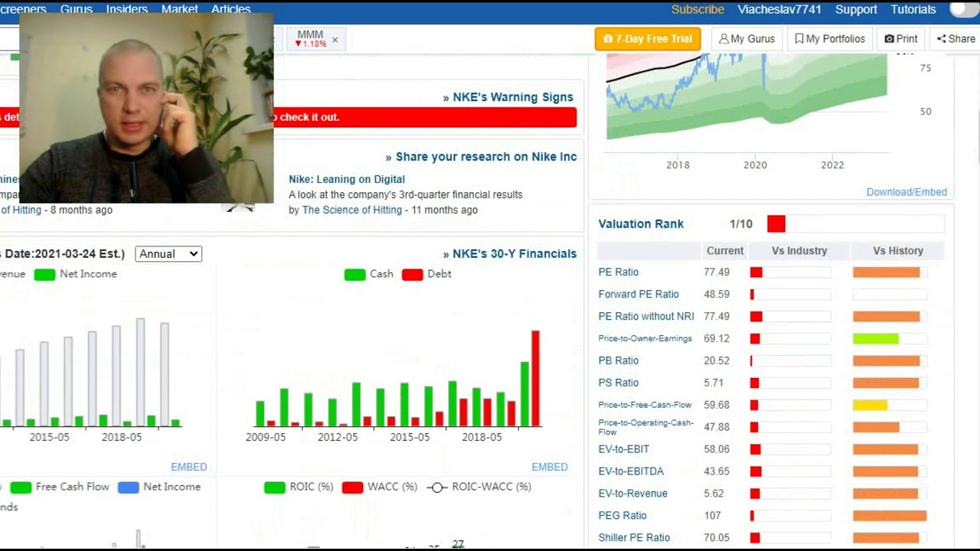Open the Forward PE Ratio metric
980x551 pixels.
639,295
